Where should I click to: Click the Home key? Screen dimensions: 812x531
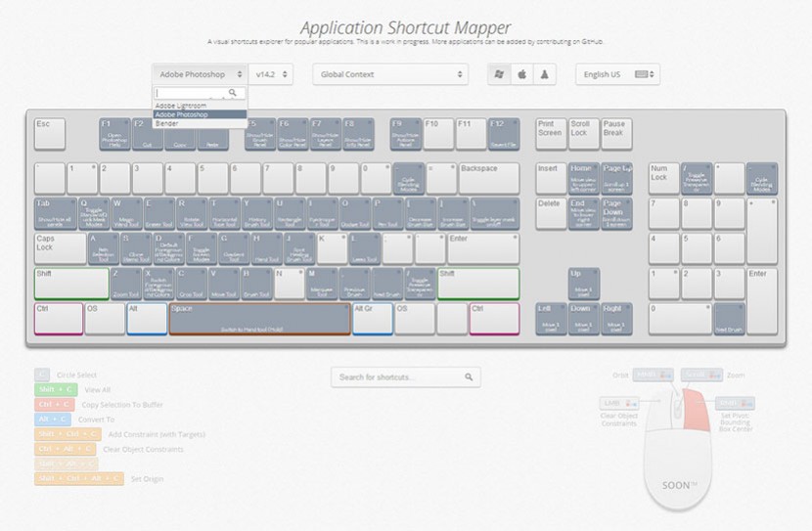(584, 179)
